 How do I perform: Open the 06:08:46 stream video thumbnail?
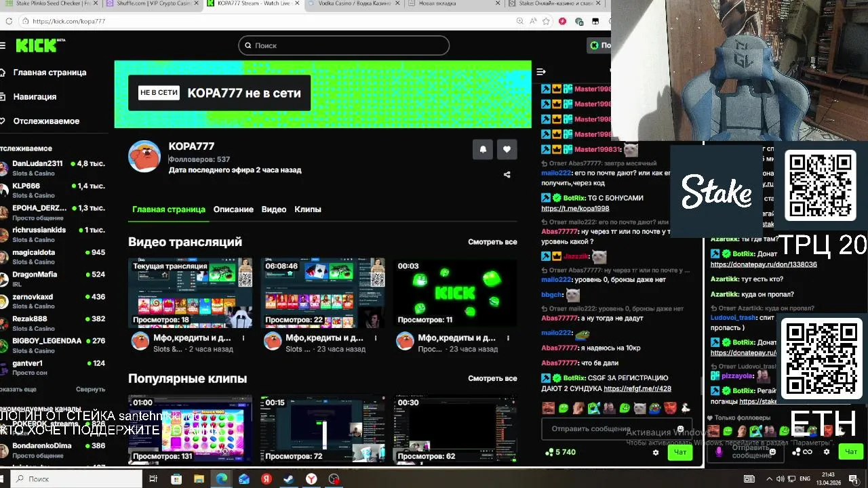(x=323, y=293)
